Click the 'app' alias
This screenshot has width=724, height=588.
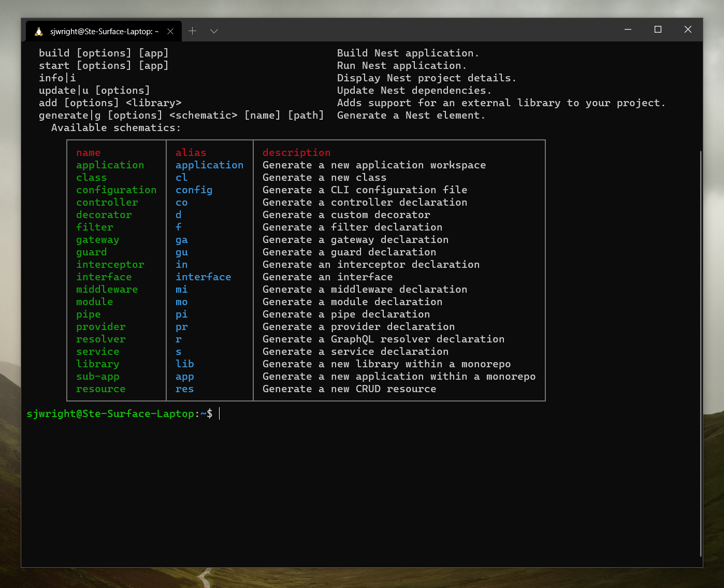tap(184, 377)
